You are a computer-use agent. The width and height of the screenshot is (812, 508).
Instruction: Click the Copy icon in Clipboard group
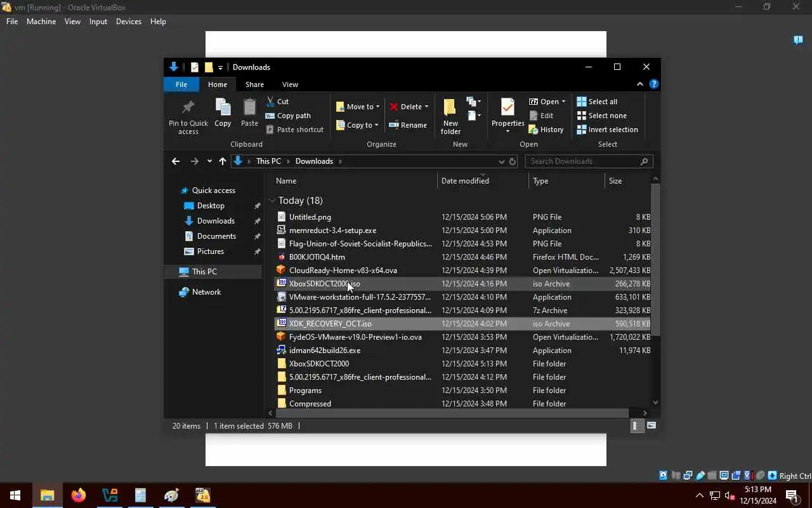pyautogui.click(x=223, y=107)
